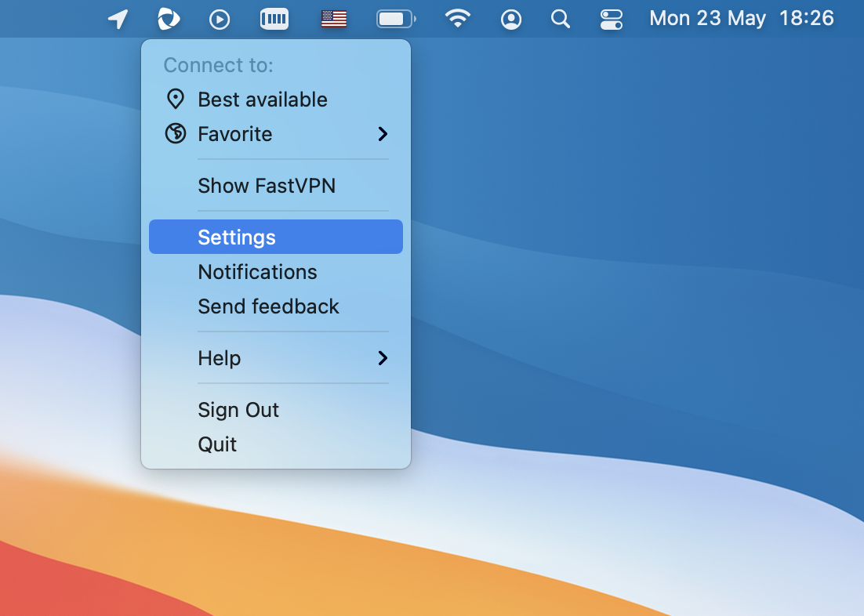
Task: Open the Wi-Fi menu
Action: tap(457, 19)
